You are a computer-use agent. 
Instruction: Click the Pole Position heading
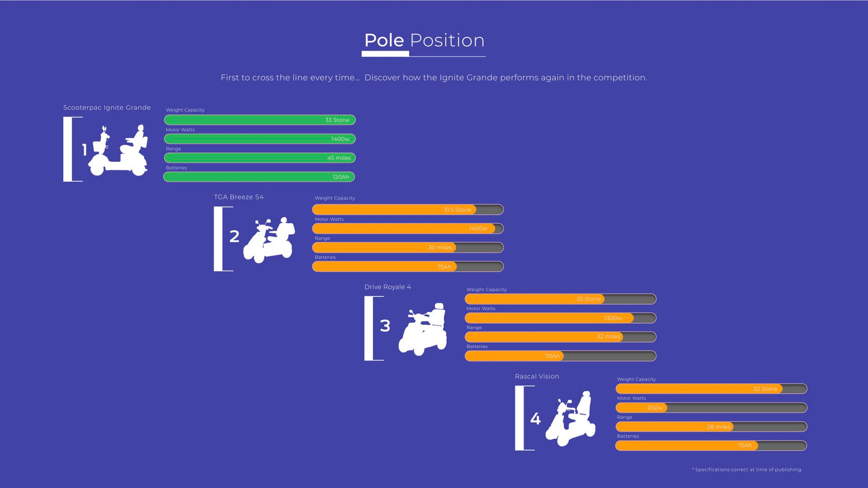coord(424,40)
